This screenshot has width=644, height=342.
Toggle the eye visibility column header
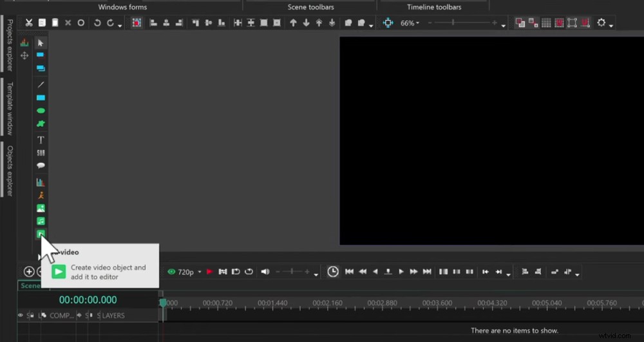click(x=20, y=316)
